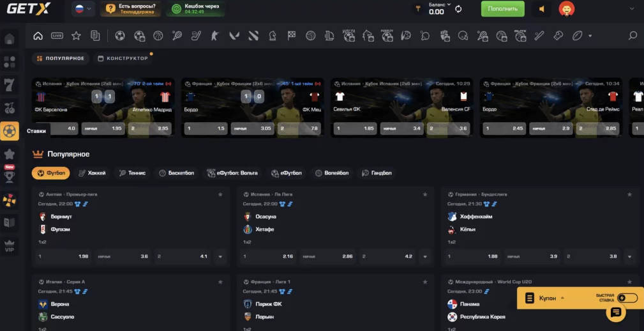Open the live chat bubble button
This screenshot has height=331, width=644.
click(x=615, y=312)
